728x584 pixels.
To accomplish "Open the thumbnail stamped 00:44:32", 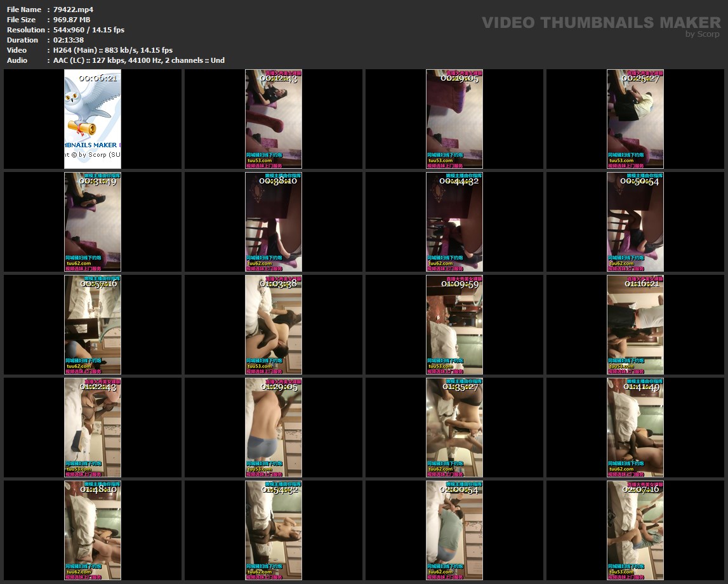I will click(454, 222).
